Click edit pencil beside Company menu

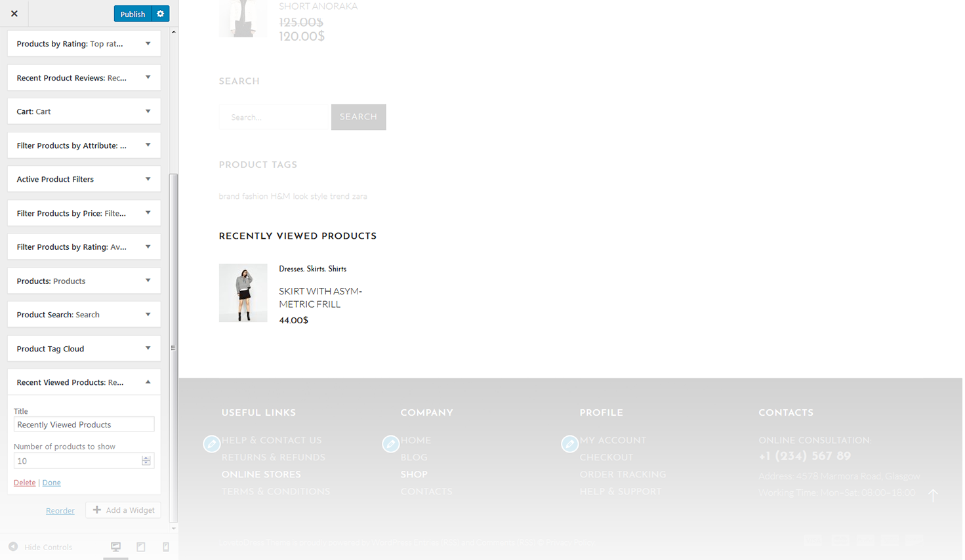tap(391, 444)
